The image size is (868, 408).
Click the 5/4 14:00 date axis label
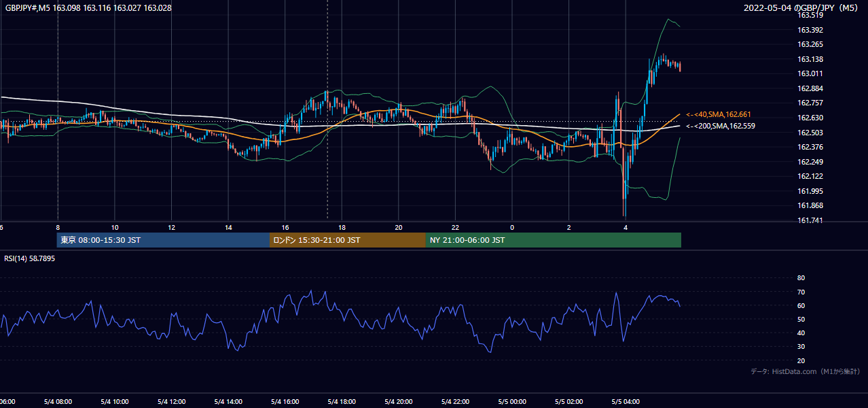point(228,402)
